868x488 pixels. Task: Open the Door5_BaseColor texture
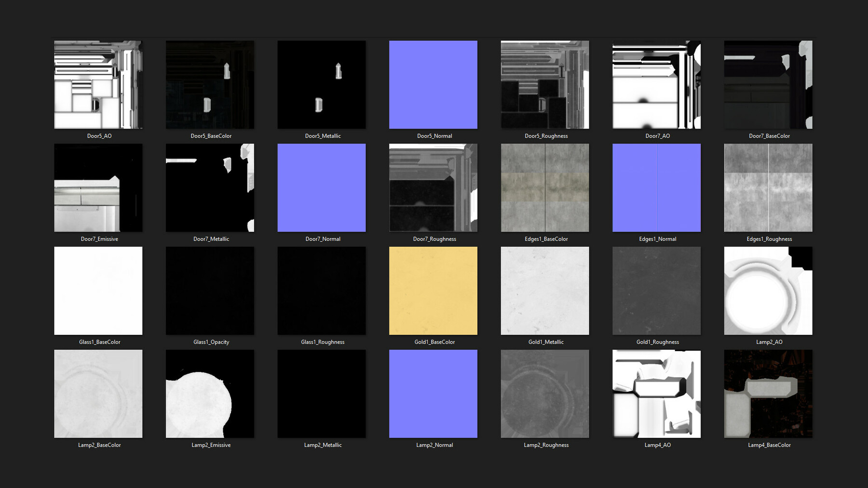click(210, 84)
